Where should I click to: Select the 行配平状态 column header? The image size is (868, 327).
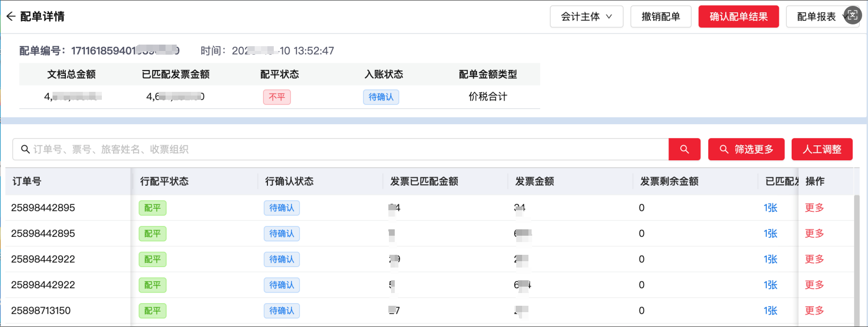164,182
